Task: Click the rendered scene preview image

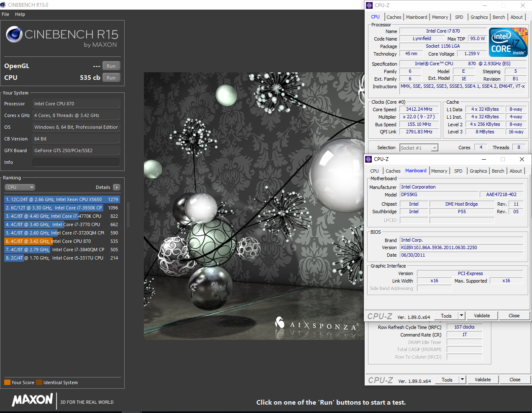Action: [x=254, y=206]
